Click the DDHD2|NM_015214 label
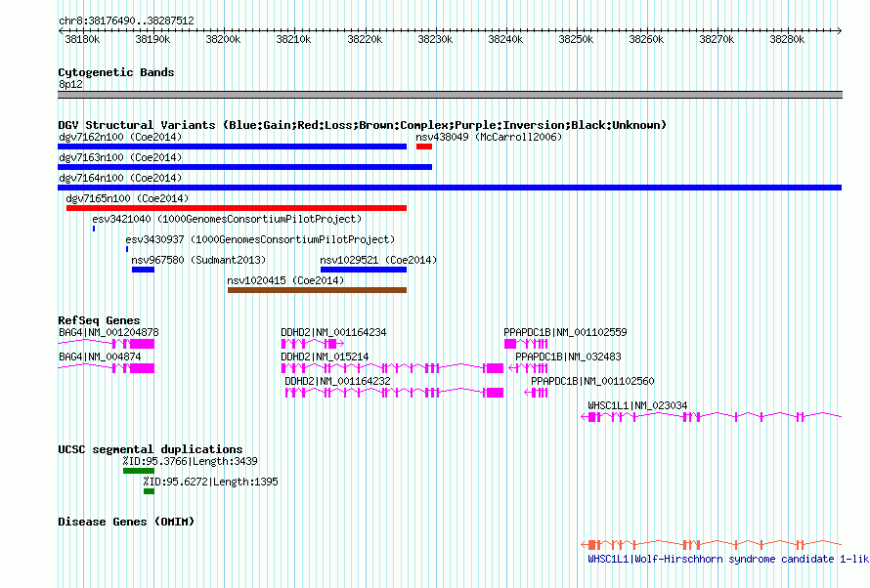 [x=325, y=357]
